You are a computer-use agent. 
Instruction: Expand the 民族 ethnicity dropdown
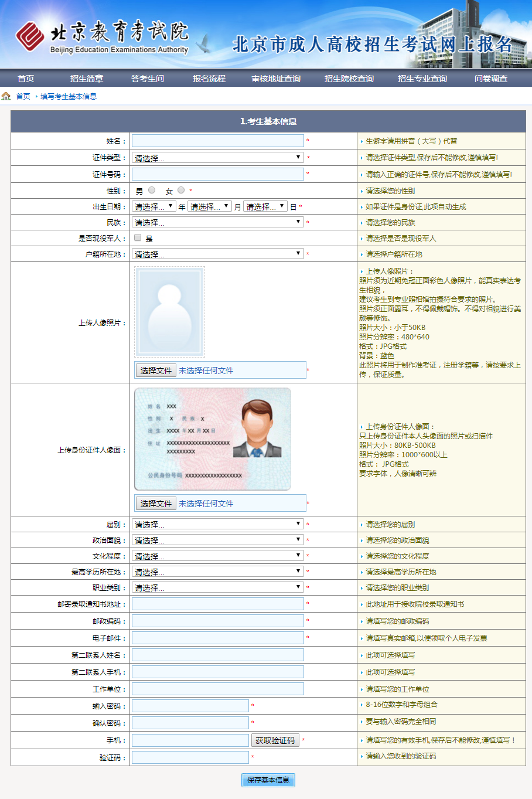tap(217, 222)
